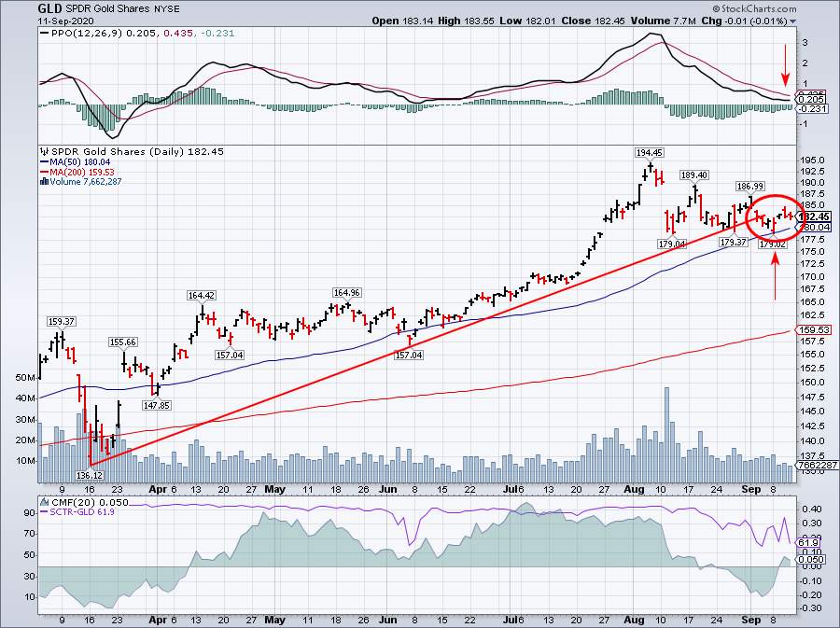Click the area chart icon beside CMF(20)
This screenshot has width=840, height=628.
45,503
